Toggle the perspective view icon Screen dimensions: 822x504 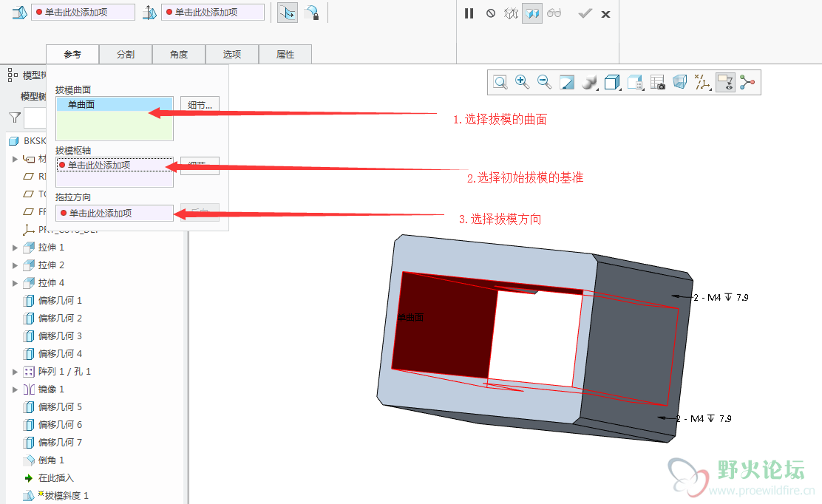click(680, 82)
